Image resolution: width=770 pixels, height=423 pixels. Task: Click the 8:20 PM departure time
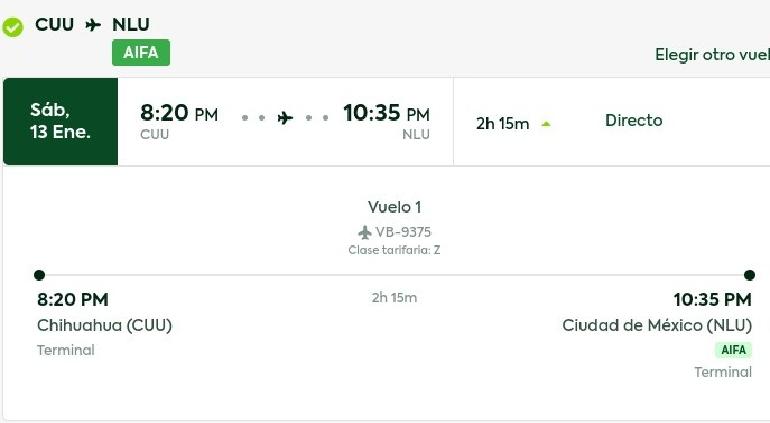(179, 113)
